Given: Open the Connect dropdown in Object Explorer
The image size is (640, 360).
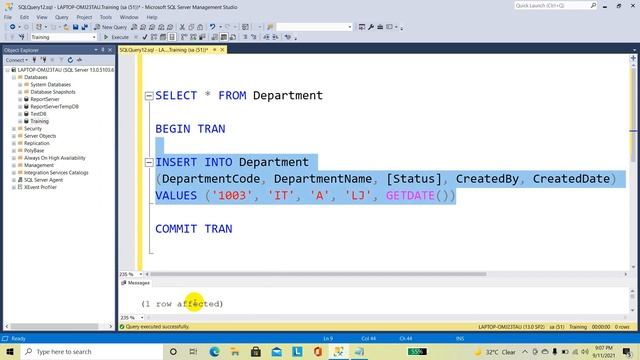Looking at the screenshot, I should click(17, 60).
